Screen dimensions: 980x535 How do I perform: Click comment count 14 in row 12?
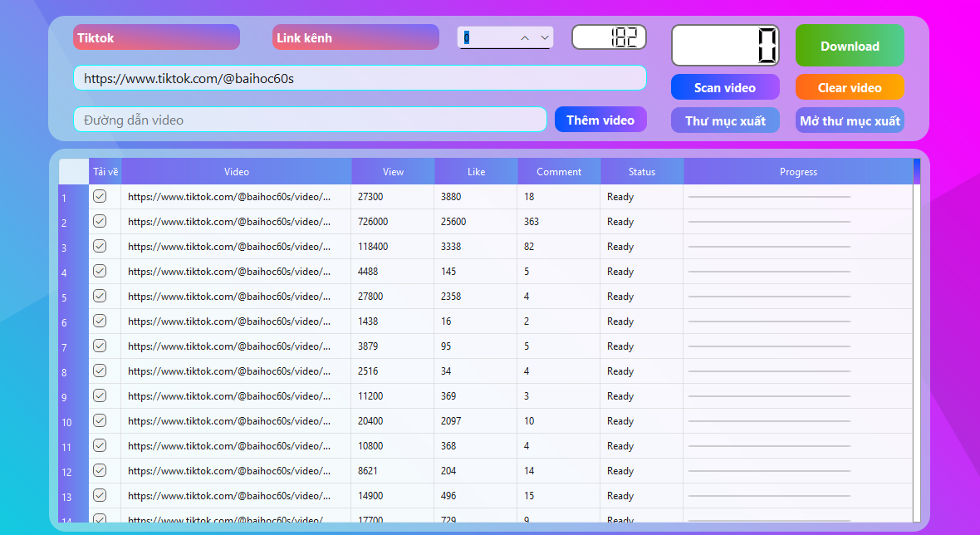[x=529, y=471]
